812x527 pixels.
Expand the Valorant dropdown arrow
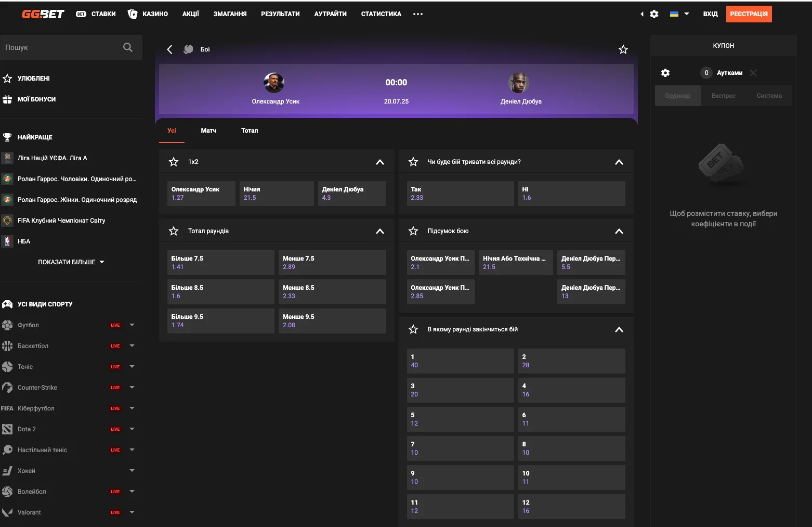[x=132, y=512]
